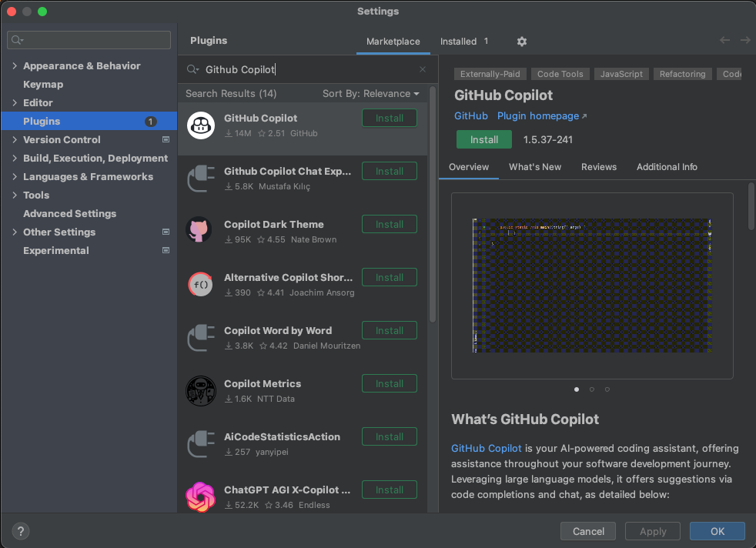Open the Reviews tab
This screenshot has height=548, width=756.
click(599, 167)
